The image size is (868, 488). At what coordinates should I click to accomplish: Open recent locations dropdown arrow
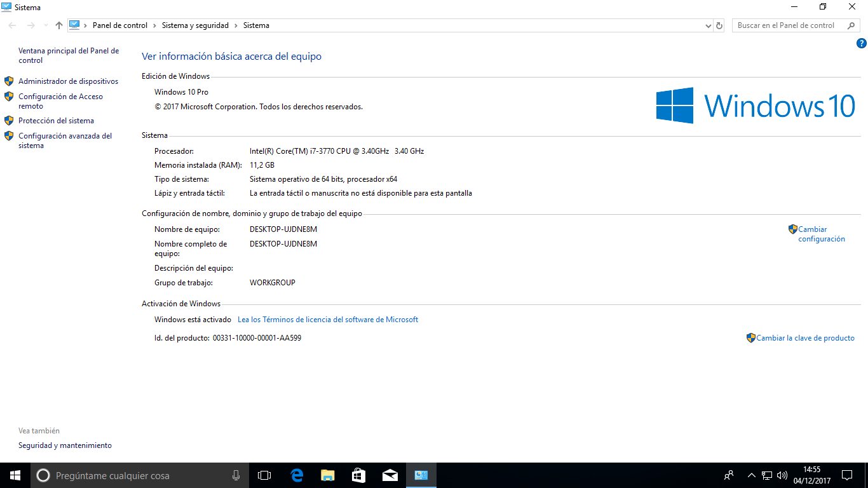[46, 25]
